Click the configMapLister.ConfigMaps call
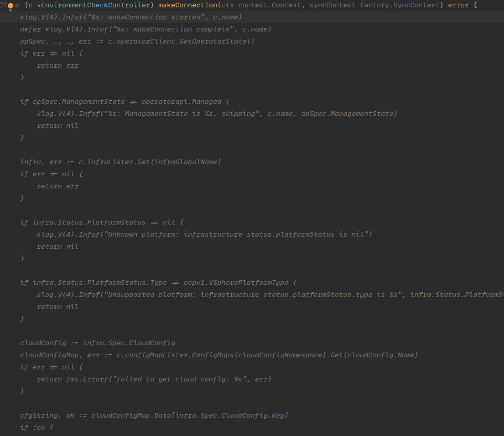Viewport: 504px width, 436px height. click(180, 355)
